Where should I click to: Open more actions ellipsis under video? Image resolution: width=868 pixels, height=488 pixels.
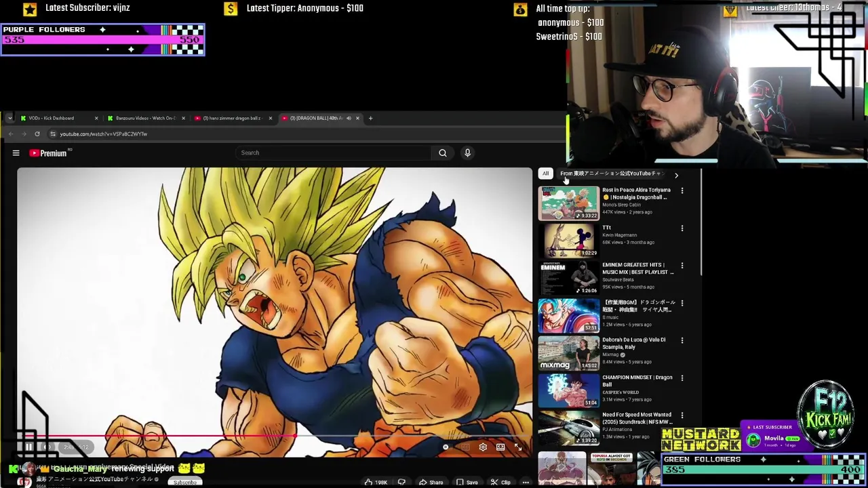point(526,483)
